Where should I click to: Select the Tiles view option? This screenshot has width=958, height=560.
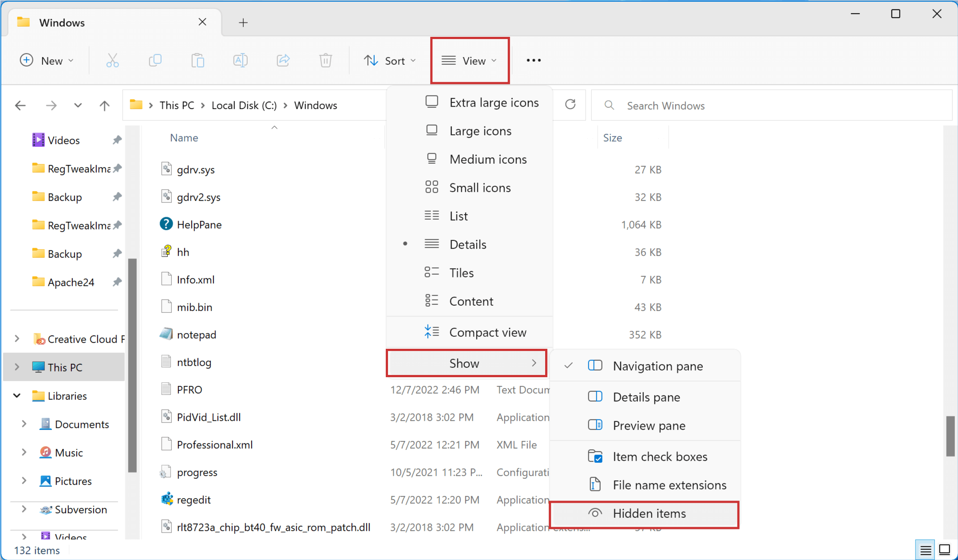pos(461,272)
